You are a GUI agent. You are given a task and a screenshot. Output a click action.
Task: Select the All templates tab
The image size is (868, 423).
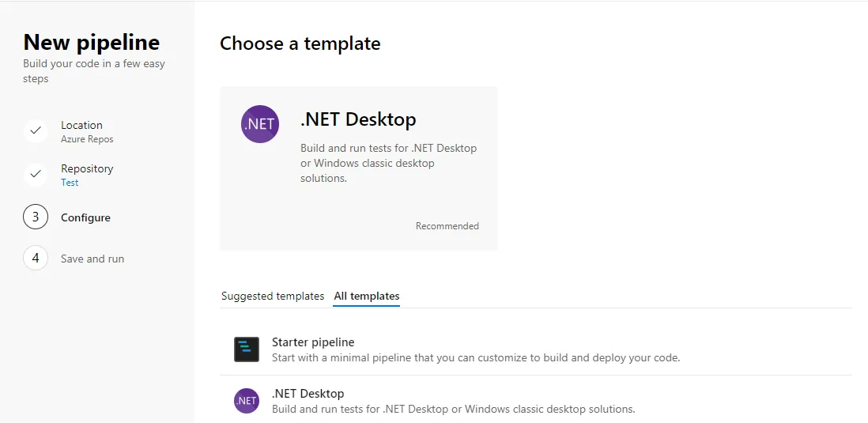coord(367,296)
